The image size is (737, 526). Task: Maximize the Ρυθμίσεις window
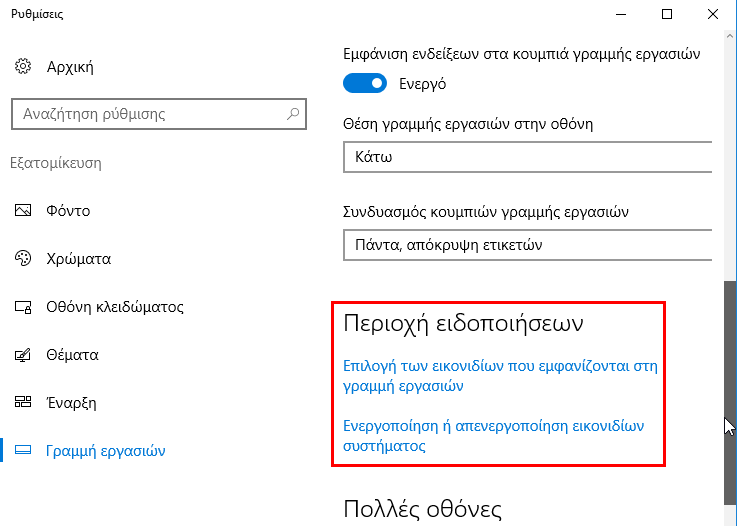pyautogui.click(x=666, y=14)
